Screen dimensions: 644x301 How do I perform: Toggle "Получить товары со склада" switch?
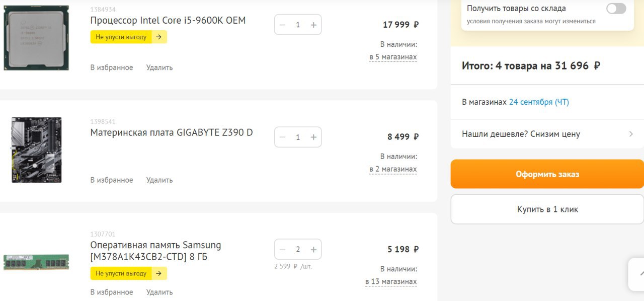click(616, 9)
